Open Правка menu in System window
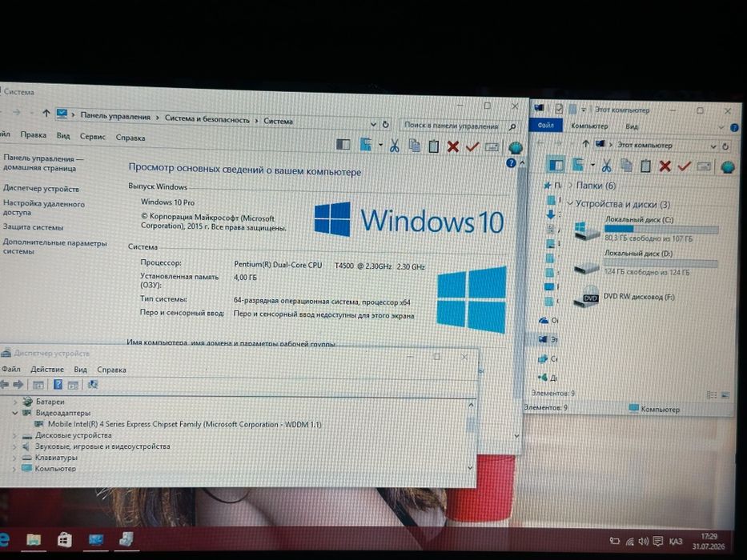This screenshot has height=560, width=747. 34,134
